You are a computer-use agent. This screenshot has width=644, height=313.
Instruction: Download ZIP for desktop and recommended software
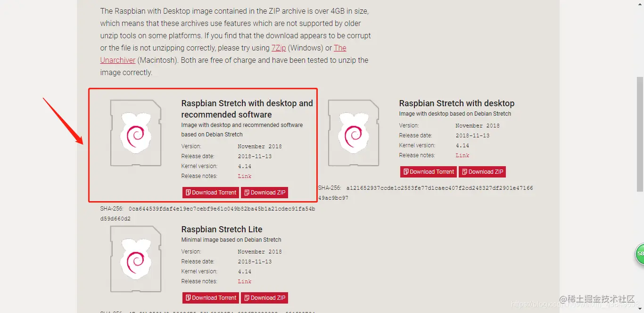[x=264, y=193]
